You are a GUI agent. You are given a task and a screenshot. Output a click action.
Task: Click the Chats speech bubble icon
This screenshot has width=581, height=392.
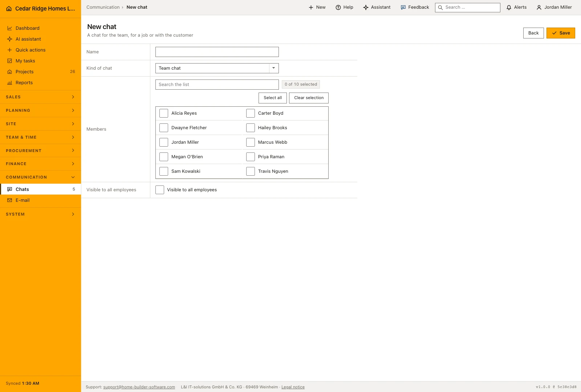pos(10,189)
